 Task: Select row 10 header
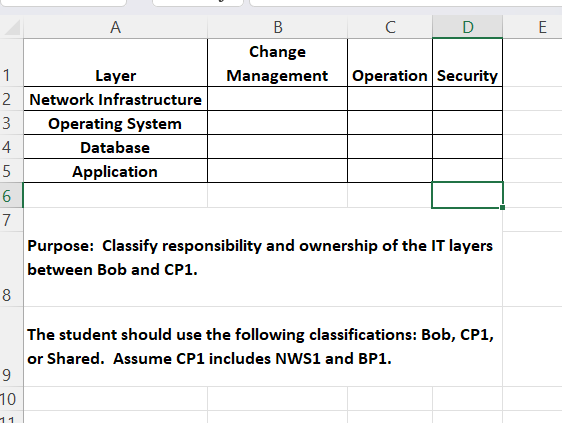11,399
